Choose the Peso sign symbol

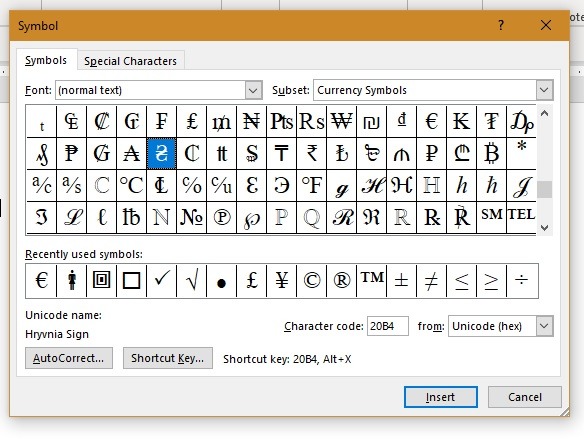72,153
